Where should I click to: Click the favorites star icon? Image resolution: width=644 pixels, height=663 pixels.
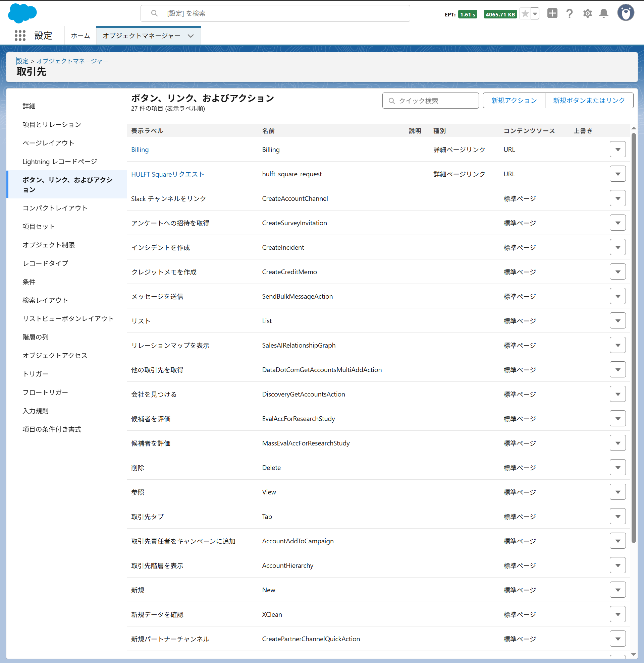pyautogui.click(x=525, y=14)
